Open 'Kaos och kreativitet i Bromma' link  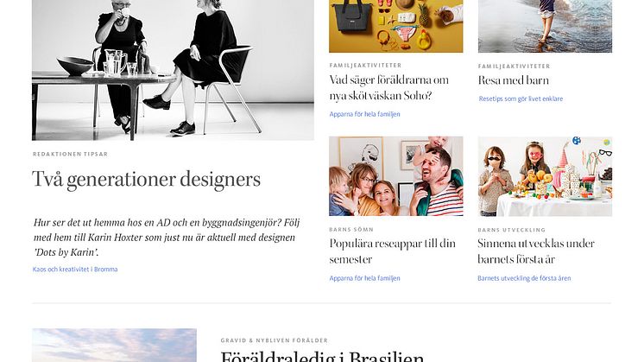click(75, 270)
